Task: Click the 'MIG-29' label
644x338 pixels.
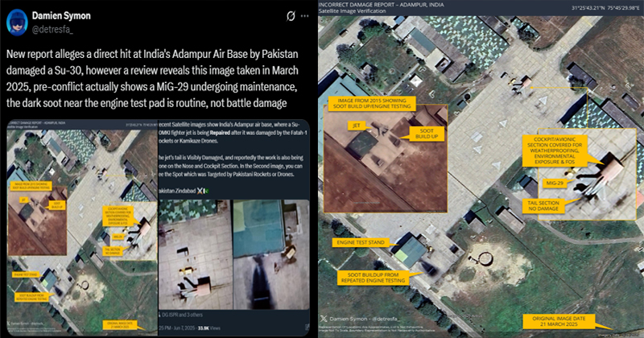Action: coord(554,183)
